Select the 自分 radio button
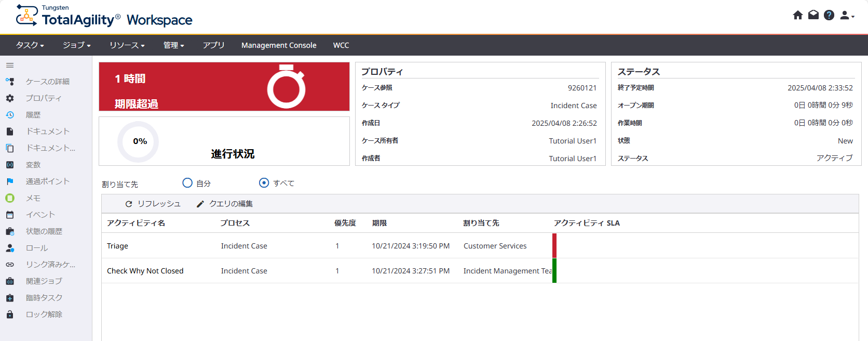This screenshot has height=341, width=868. pos(187,183)
